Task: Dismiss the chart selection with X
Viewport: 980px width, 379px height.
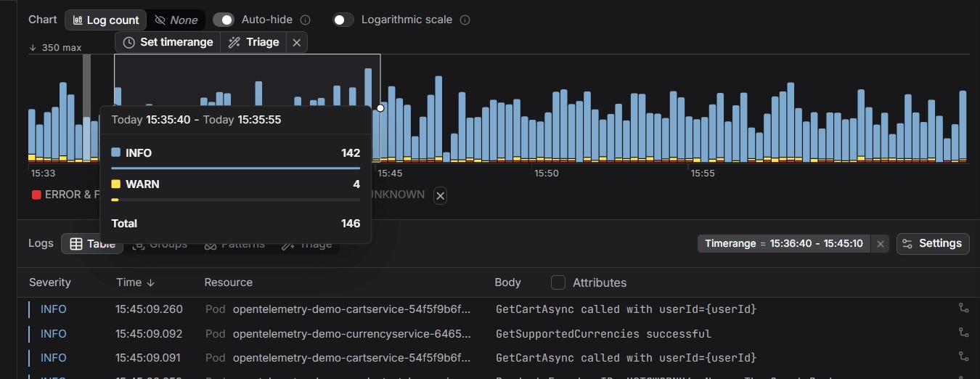Action: click(x=296, y=43)
